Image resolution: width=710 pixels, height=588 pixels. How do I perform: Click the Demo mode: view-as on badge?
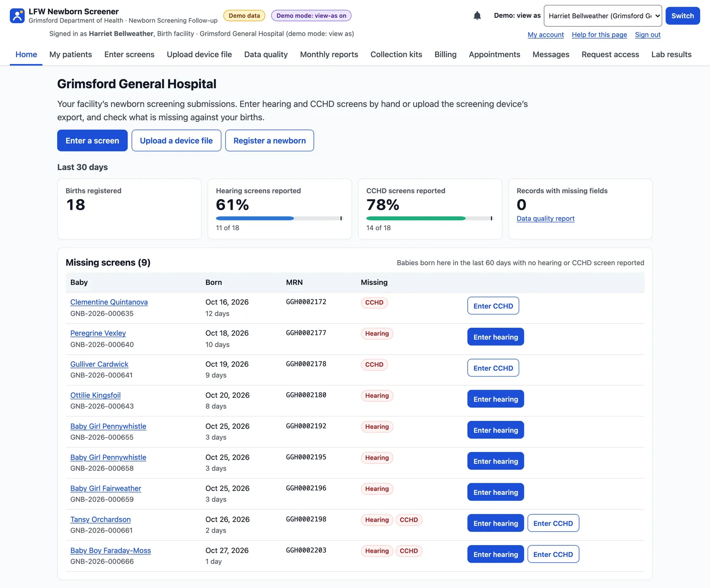tap(311, 16)
